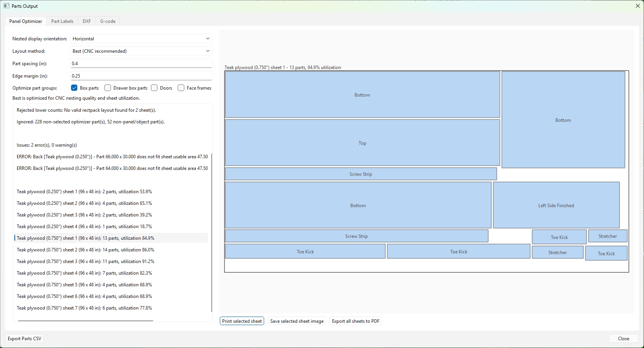Click the Close button at the bottom

(623, 339)
